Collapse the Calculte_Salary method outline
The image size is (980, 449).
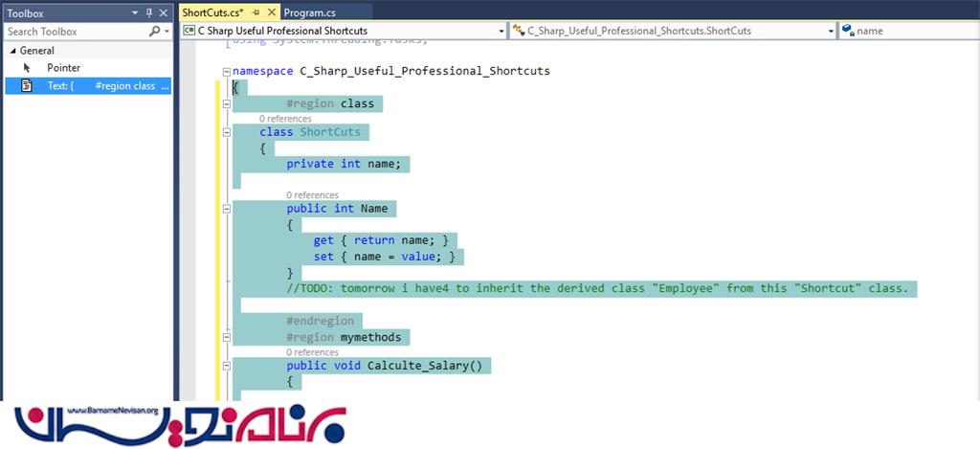pos(226,365)
